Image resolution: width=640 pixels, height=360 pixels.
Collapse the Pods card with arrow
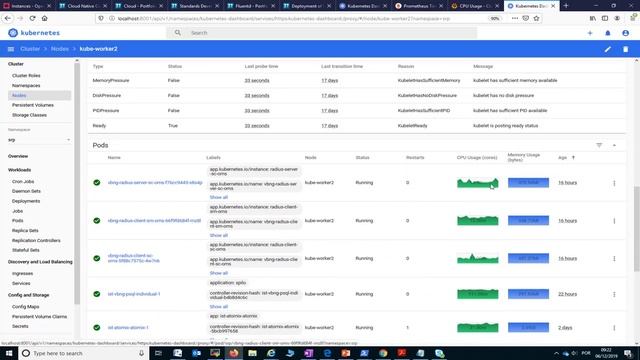(614, 145)
